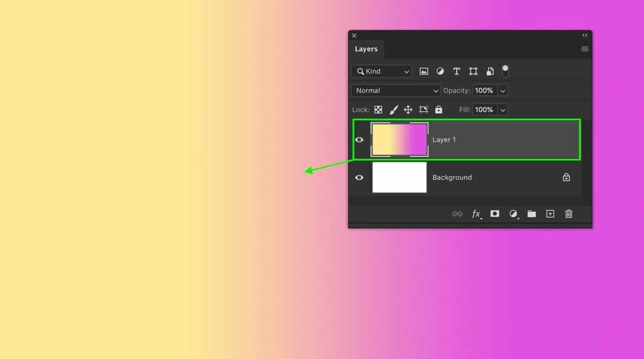The height and width of the screenshot is (359, 644).
Task: Filter layers by adjustment layer icon
Action: tap(440, 71)
